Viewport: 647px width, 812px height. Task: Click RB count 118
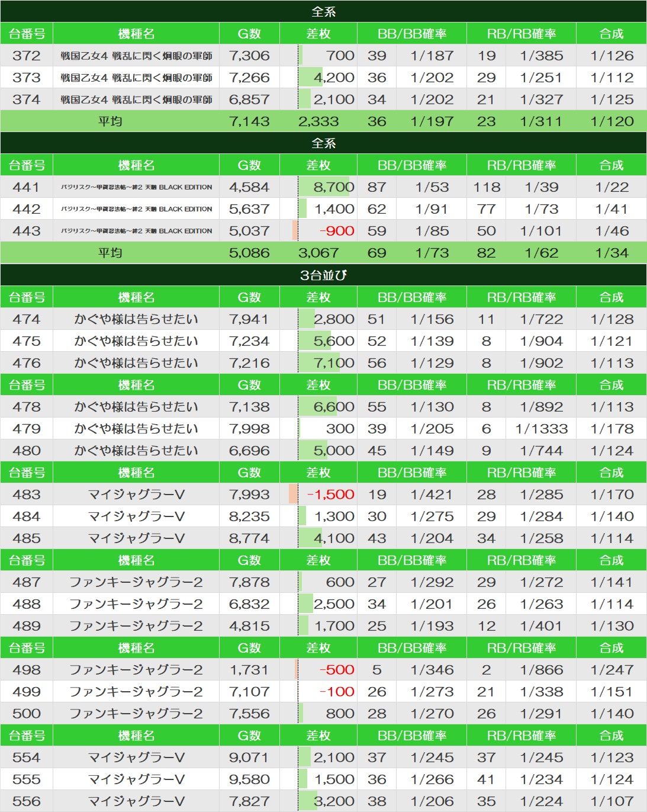point(487,187)
